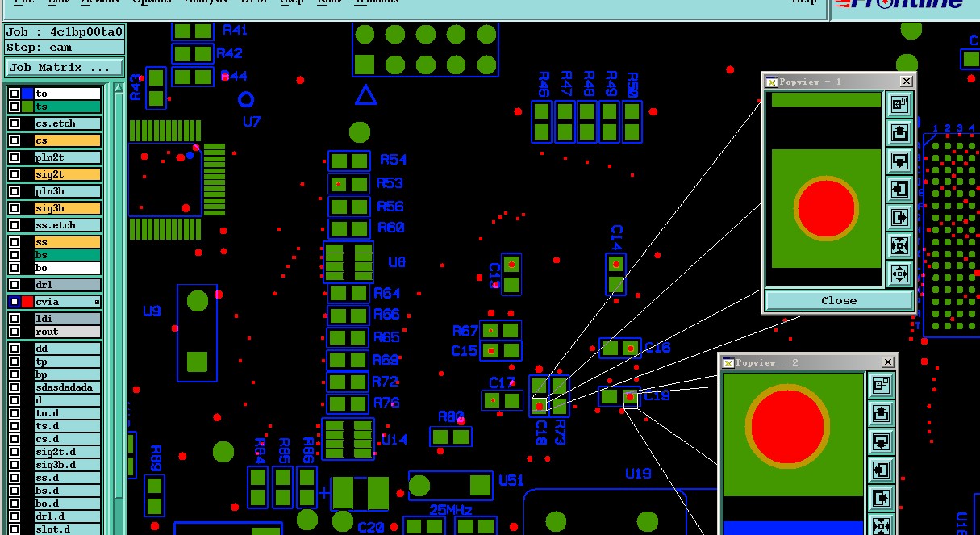Open the Job Matrix ... panel

(x=64, y=68)
